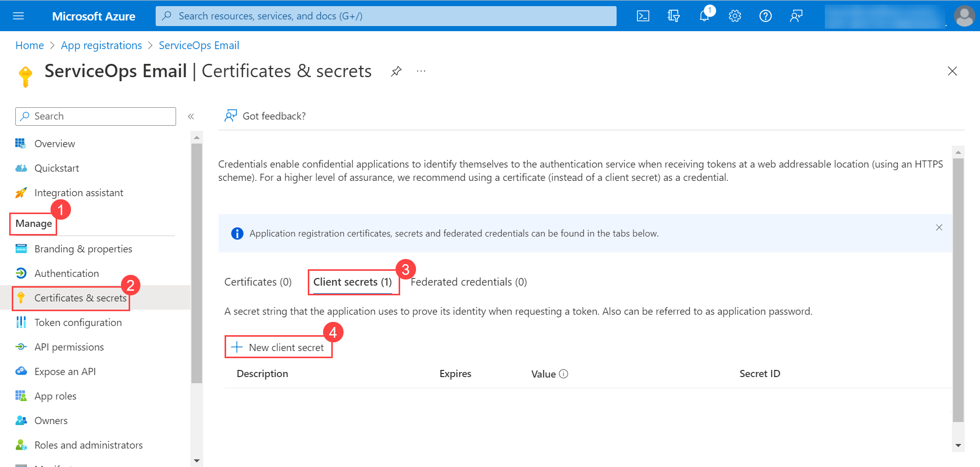Switch to the Certificates tab
The image size is (980, 467).
click(x=258, y=282)
